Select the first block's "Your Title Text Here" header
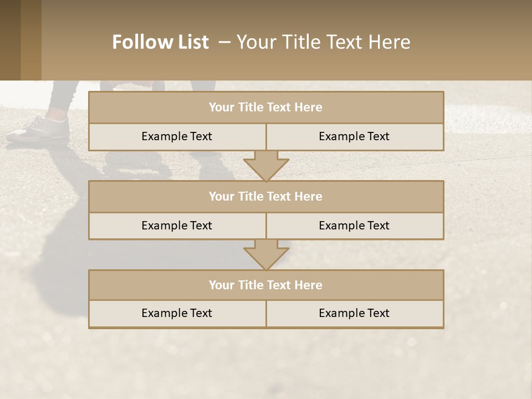This screenshot has width=532, height=399. (265, 108)
